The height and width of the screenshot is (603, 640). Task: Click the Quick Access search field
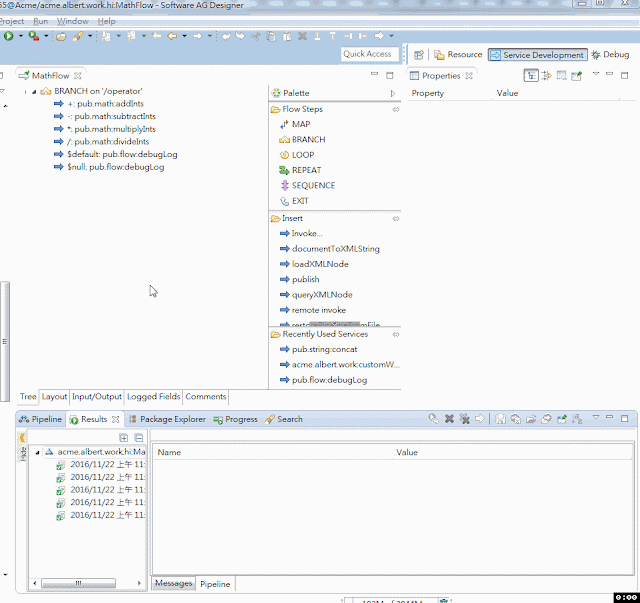370,54
